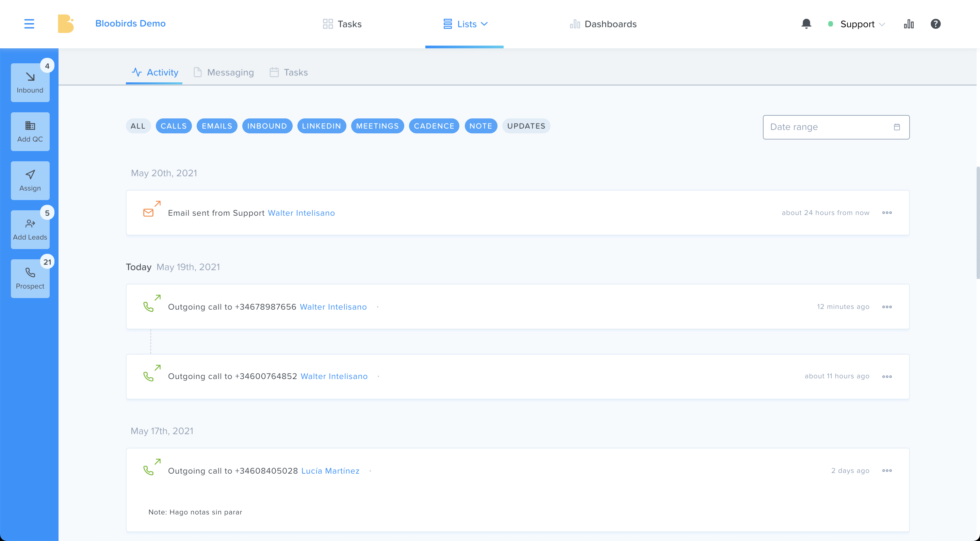
Task: Click 'about 24 hours from now' timestamp
Action: point(826,213)
